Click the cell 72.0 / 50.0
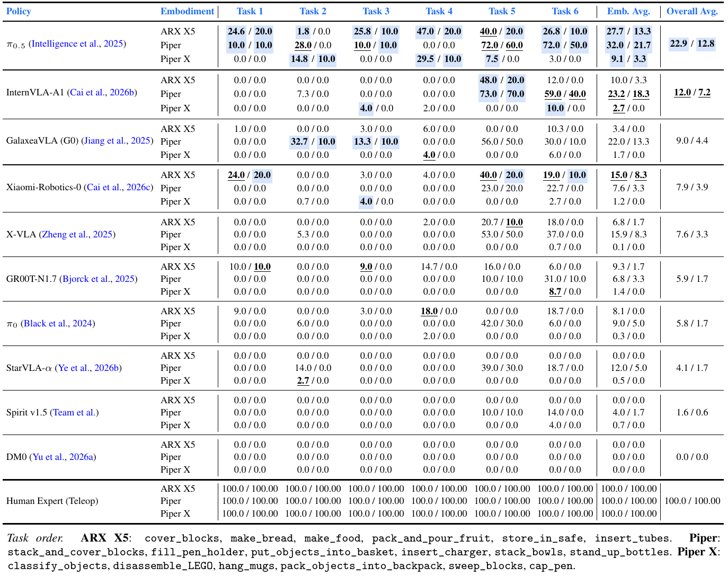Screen dimensions: 728x576 pyautogui.click(x=565, y=45)
